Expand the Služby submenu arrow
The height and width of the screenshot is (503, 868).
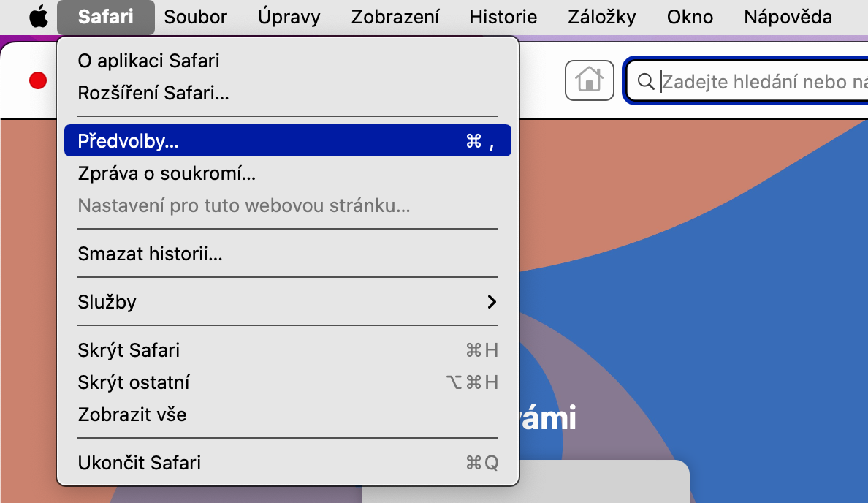point(492,302)
